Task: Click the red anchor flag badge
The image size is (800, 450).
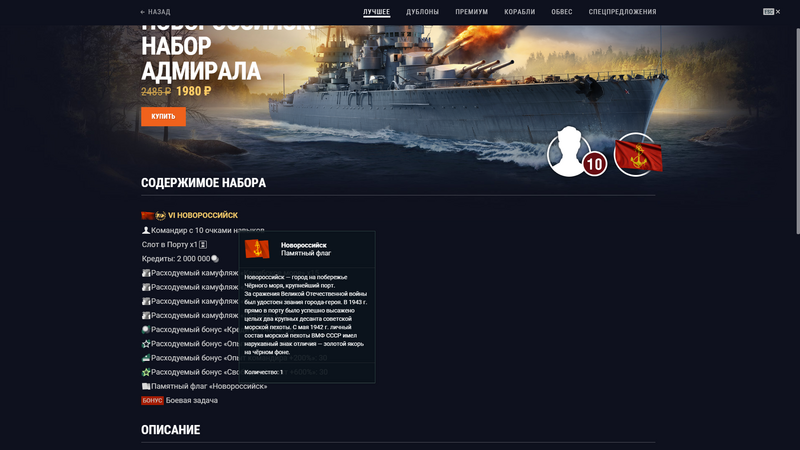Action: click(636, 155)
